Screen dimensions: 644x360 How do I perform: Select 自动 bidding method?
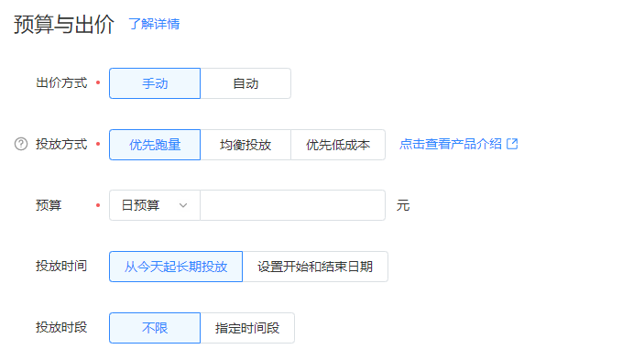(246, 83)
